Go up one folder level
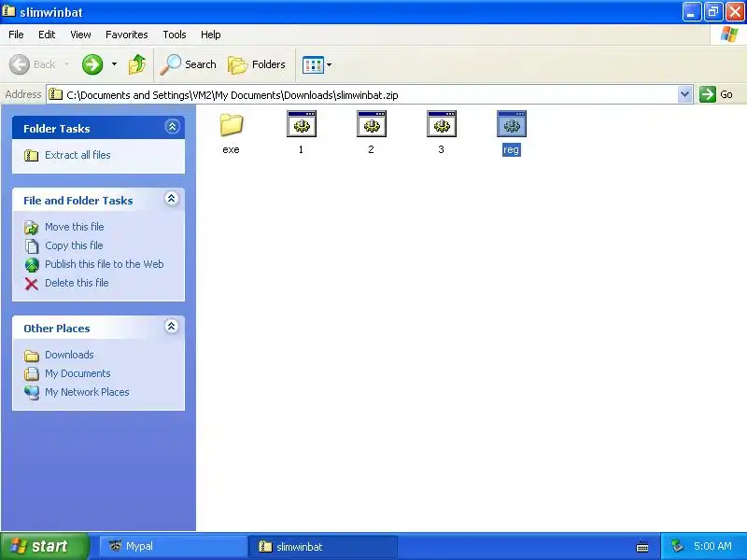This screenshot has width=747, height=560. pyautogui.click(x=136, y=64)
